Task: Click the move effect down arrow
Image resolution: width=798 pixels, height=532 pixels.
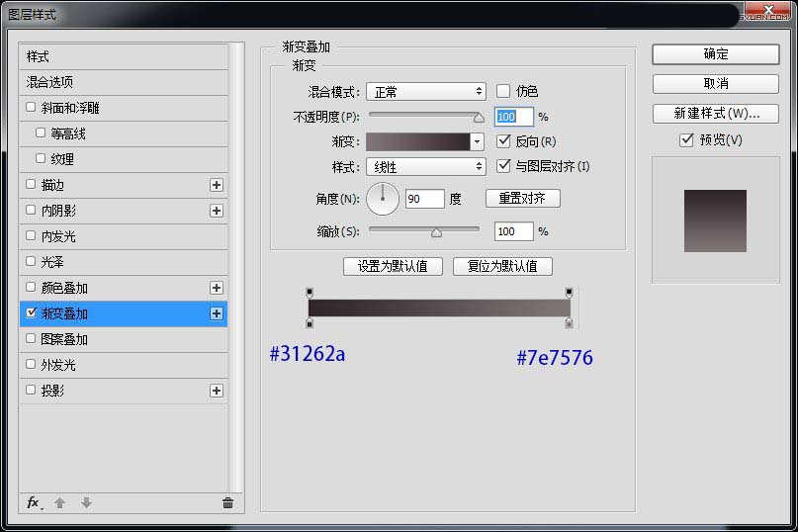Action: tap(86, 503)
